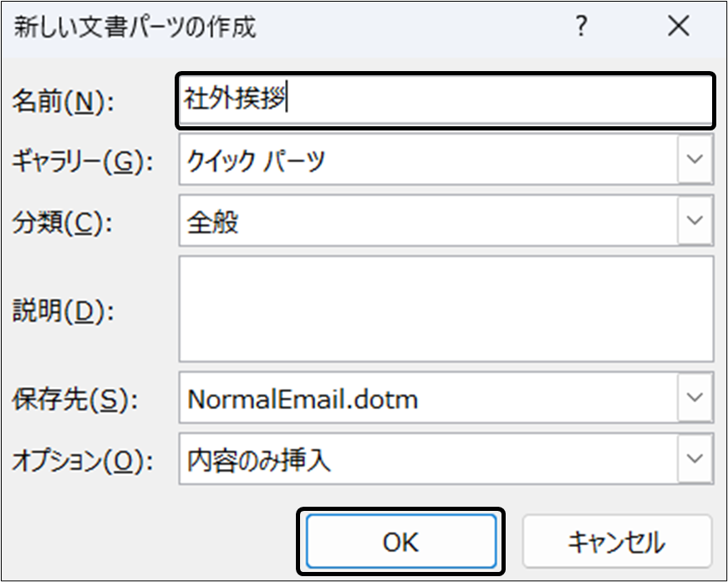
Task: Expand the ギャラリー dropdown arrow
Action: (x=695, y=160)
